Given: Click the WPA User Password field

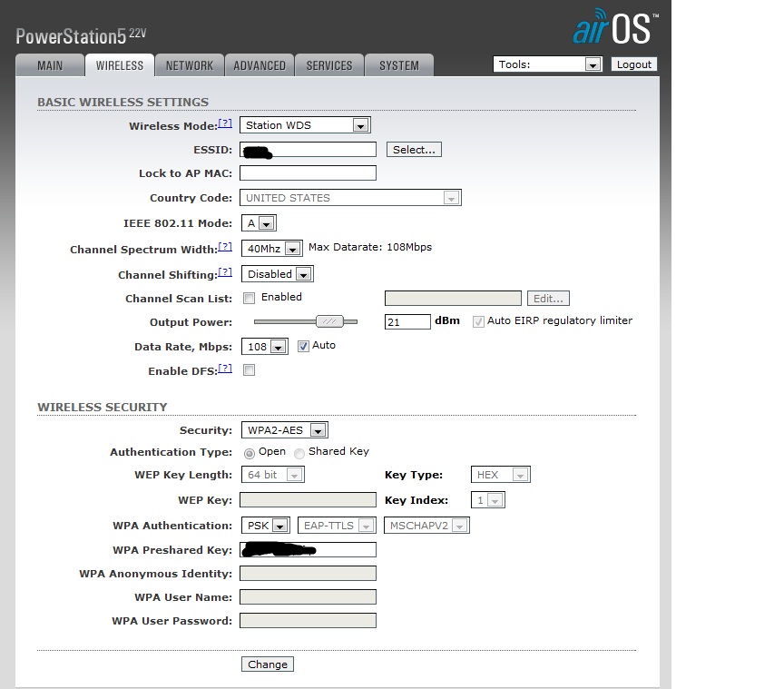Looking at the screenshot, I should coord(308,620).
